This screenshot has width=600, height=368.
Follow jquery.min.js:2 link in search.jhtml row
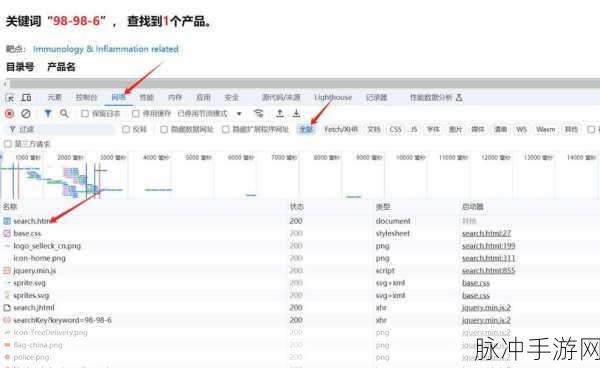click(486, 308)
